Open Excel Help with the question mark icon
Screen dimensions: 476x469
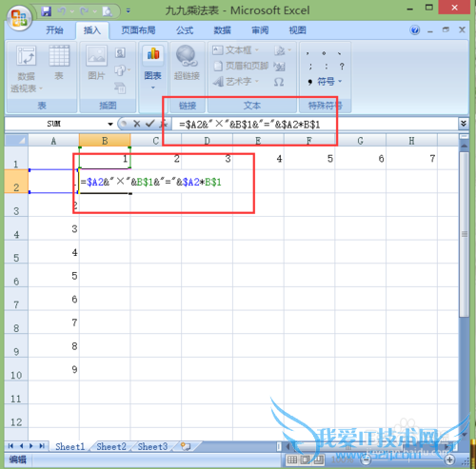415,30
